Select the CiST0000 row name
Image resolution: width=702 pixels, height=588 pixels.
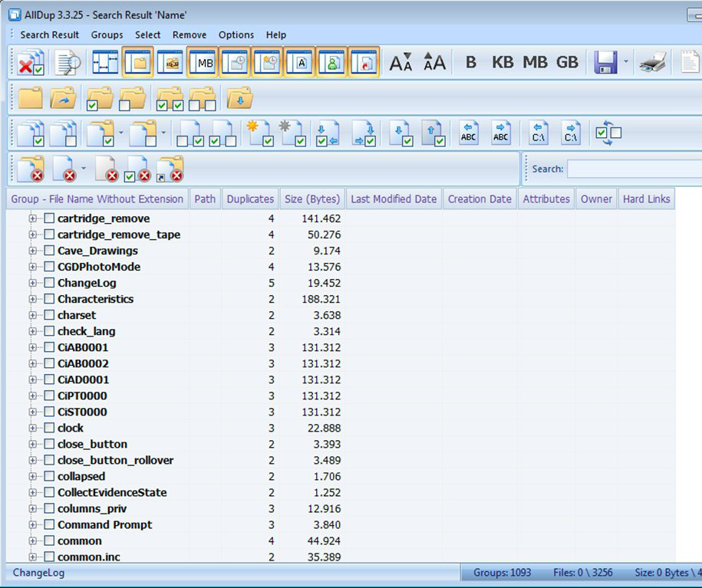point(82,412)
